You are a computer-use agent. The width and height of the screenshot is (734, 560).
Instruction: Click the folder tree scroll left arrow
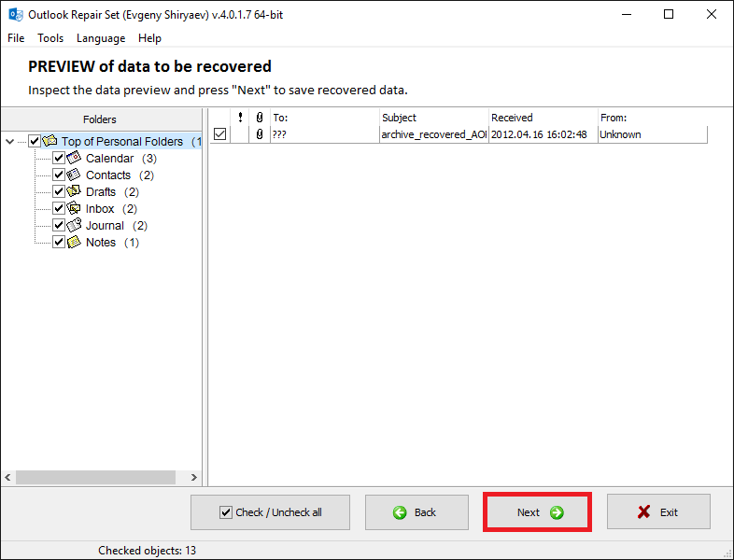pyautogui.click(x=8, y=477)
